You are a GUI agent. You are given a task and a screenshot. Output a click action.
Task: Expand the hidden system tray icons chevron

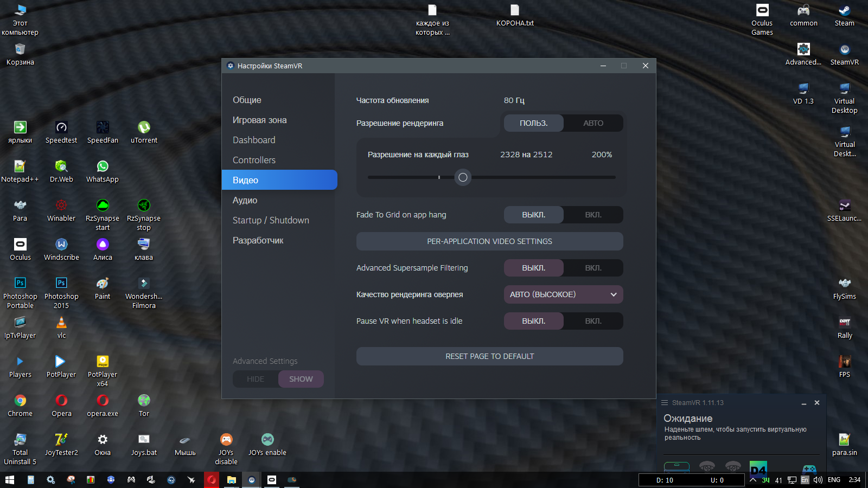753,480
